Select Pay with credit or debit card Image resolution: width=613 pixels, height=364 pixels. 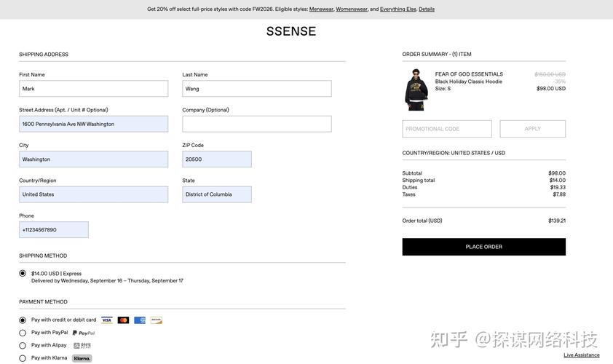point(23,320)
